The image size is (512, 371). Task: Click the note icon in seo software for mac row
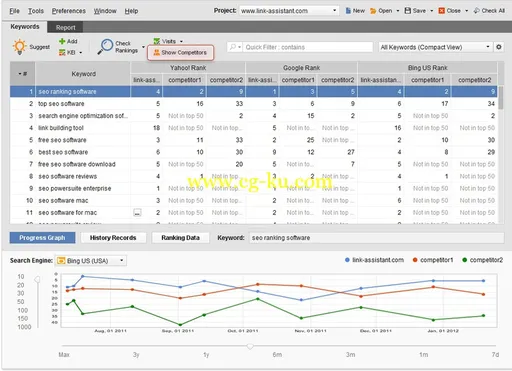click(x=137, y=213)
